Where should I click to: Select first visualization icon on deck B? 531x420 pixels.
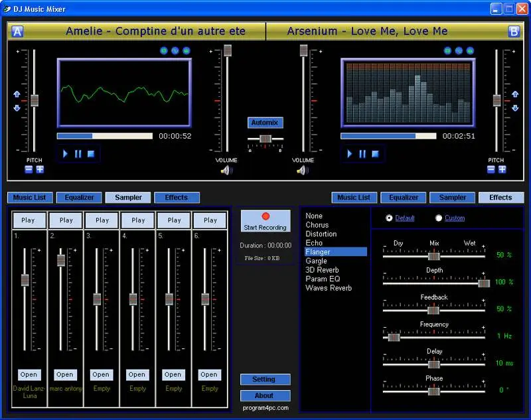[447, 51]
